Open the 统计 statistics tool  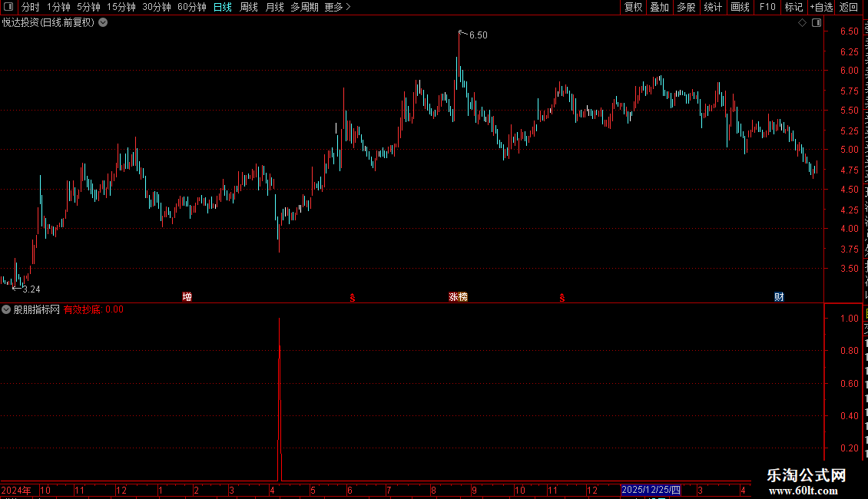point(712,7)
